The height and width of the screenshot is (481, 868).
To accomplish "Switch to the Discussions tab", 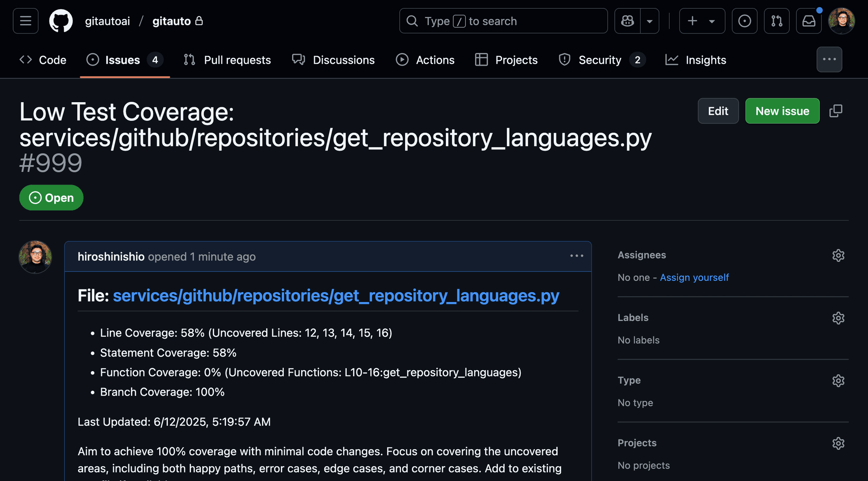I will pos(333,60).
